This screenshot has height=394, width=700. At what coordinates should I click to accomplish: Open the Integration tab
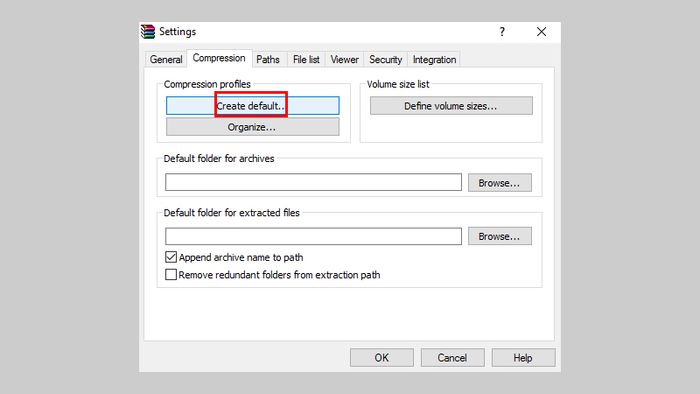pyautogui.click(x=434, y=59)
